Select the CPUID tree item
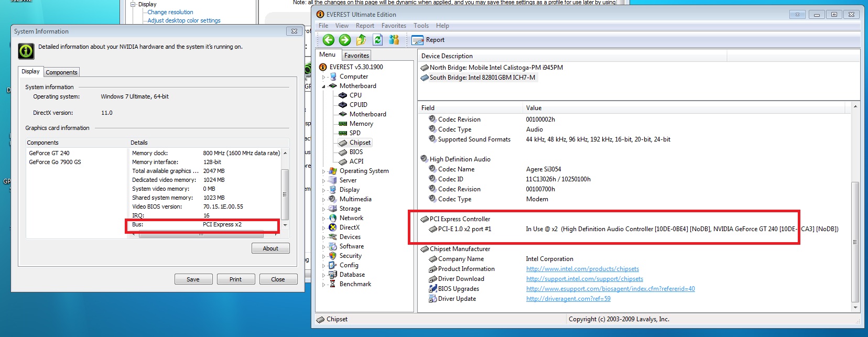 (x=359, y=105)
